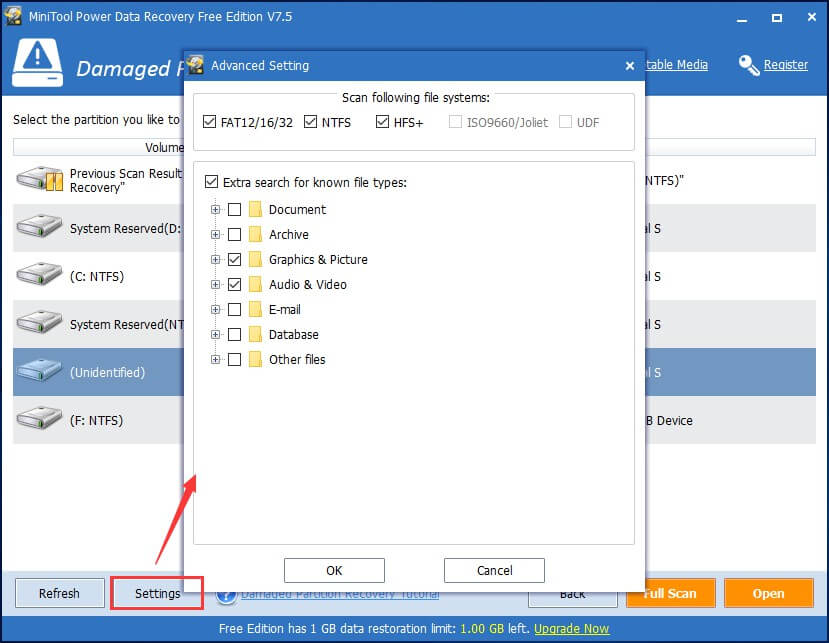Check the Document file type box
The width and height of the screenshot is (829, 643).
tap(234, 209)
